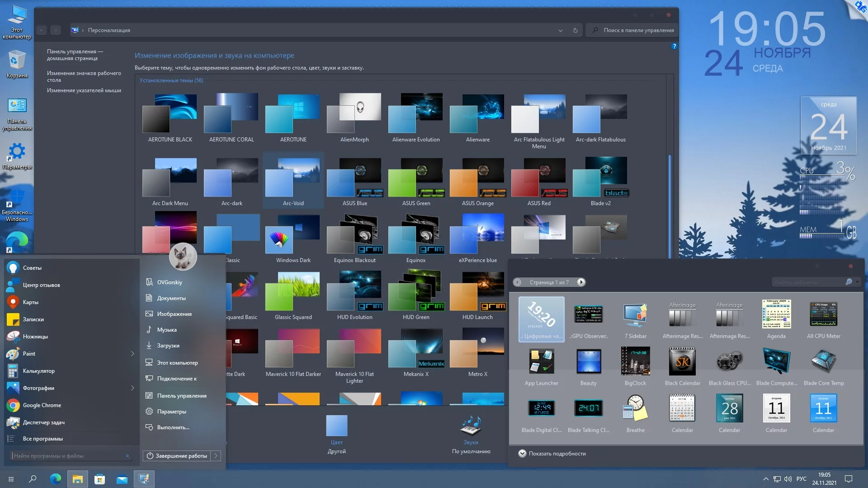Image resolution: width=868 pixels, height=488 pixels.
Task: Select the ASUS Red theme thumbnail
Action: tap(539, 178)
